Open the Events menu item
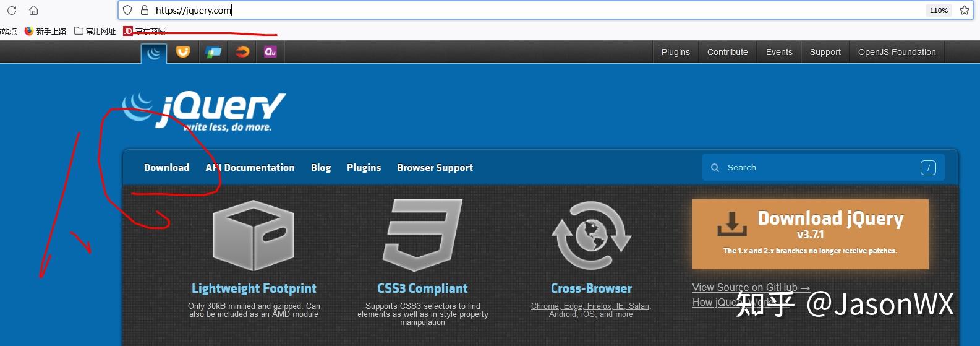The image size is (980, 346). pos(779,52)
